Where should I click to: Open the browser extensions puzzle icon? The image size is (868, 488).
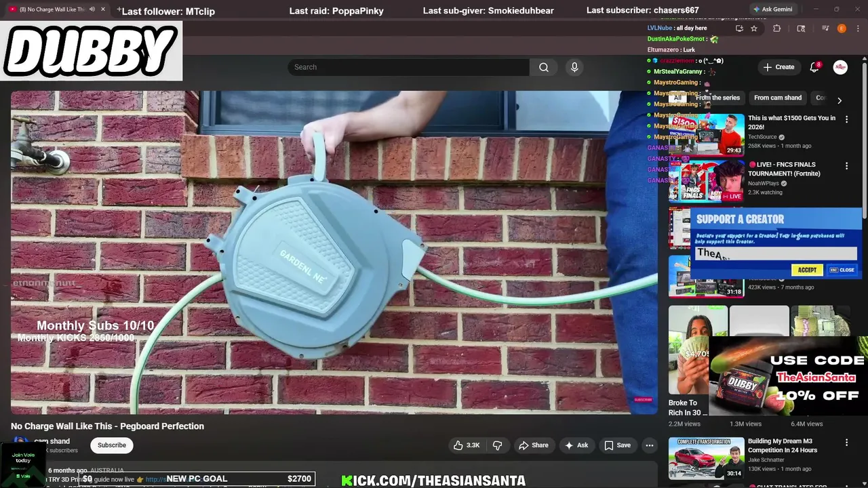(x=777, y=28)
